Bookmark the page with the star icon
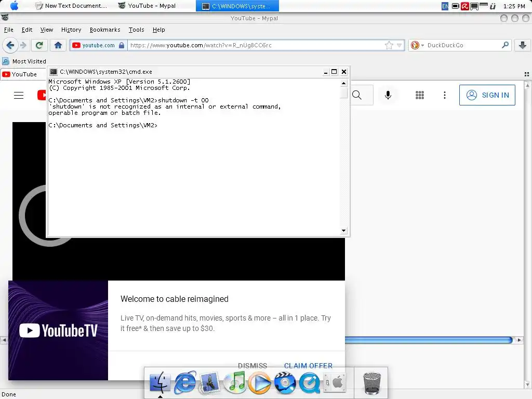Screen dimensions: 532x399 [389, 45]
